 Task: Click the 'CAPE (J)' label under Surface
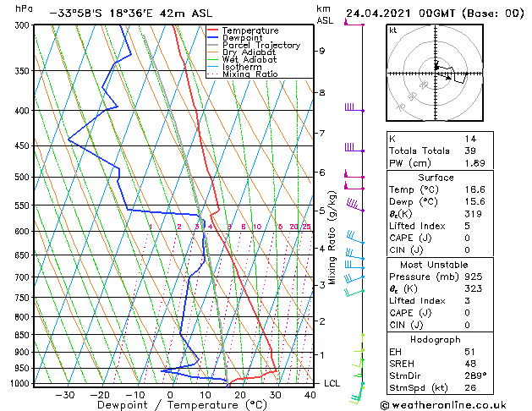(410, 238)
